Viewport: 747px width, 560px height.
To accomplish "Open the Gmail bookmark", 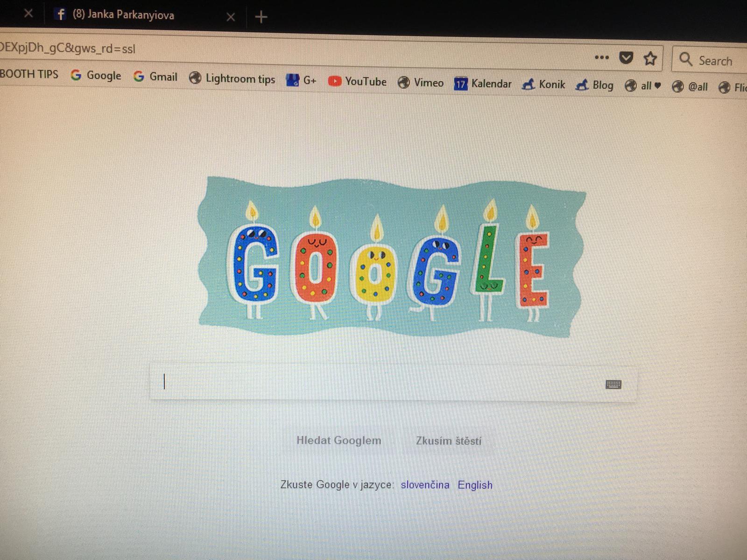I will tap(155, 77).
